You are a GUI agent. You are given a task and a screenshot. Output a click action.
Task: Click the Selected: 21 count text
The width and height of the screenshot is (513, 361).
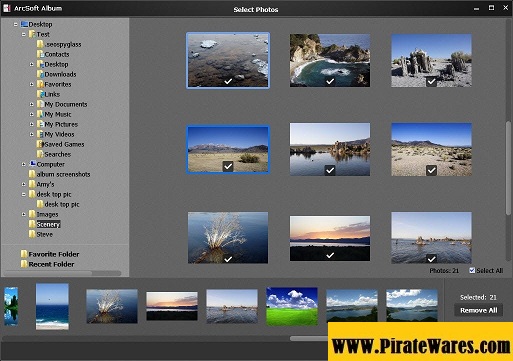click(478, 297)
